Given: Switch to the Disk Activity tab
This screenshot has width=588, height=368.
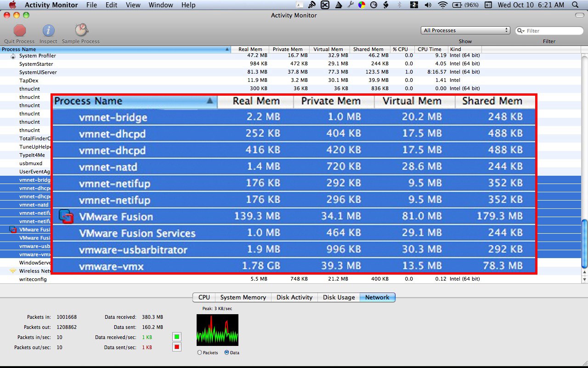Looking at the screenshot, I should pyautogui.click(x=294, y=298).
